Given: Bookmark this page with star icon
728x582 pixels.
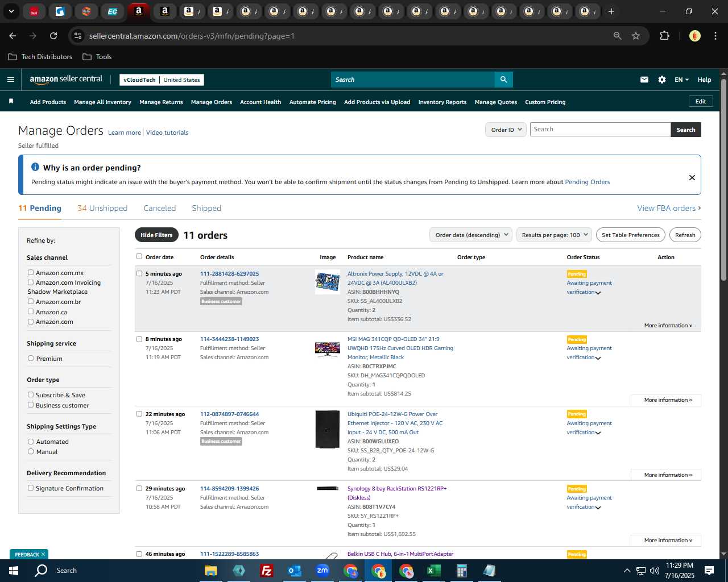Looking at the screenshot, I should click(x=636, y=36).
